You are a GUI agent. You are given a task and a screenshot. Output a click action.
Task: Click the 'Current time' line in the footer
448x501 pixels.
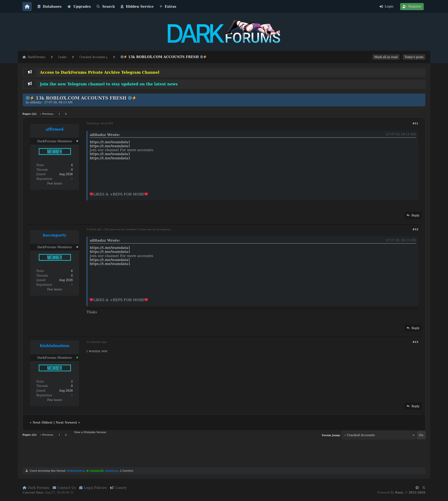(x=48, y=492)
